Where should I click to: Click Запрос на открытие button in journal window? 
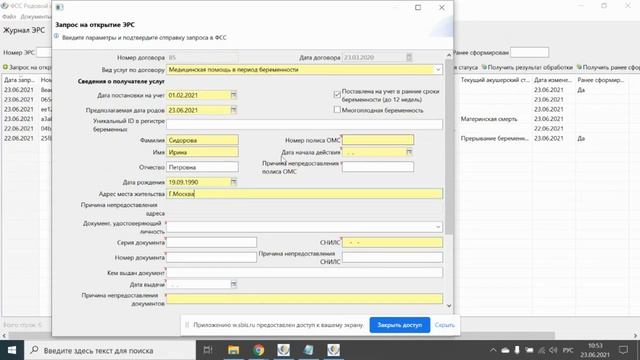27,67
